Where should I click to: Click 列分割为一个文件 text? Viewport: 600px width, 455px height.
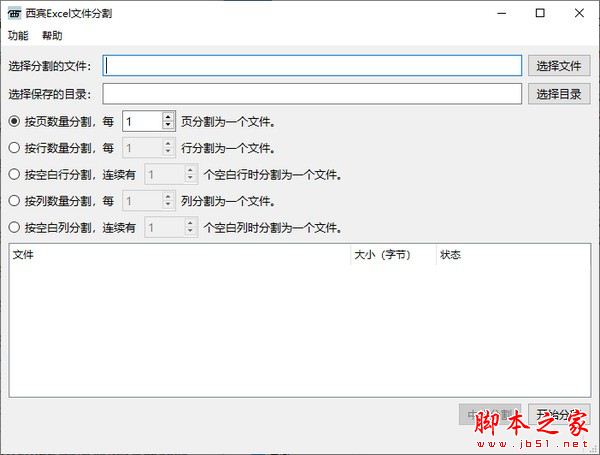click(228, 201)
